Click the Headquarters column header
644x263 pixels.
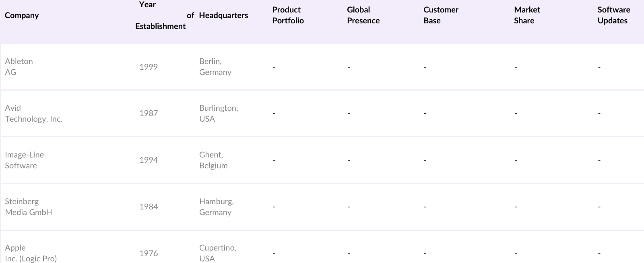[x=223, y=15]
